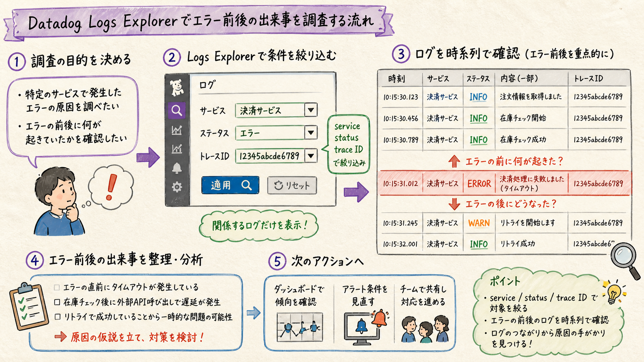
Task: Click the 決済サービス service field
Action: [276, 110]
